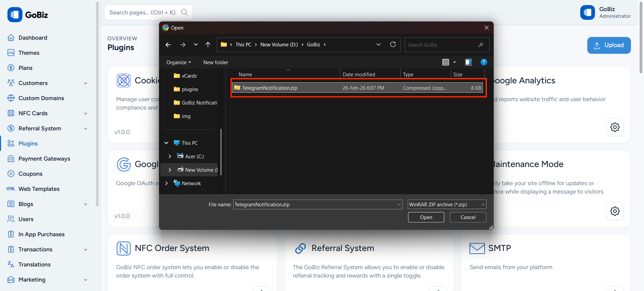
Task: Open the GoBiz Administrator profile
Action: click(x=605, y=12)
